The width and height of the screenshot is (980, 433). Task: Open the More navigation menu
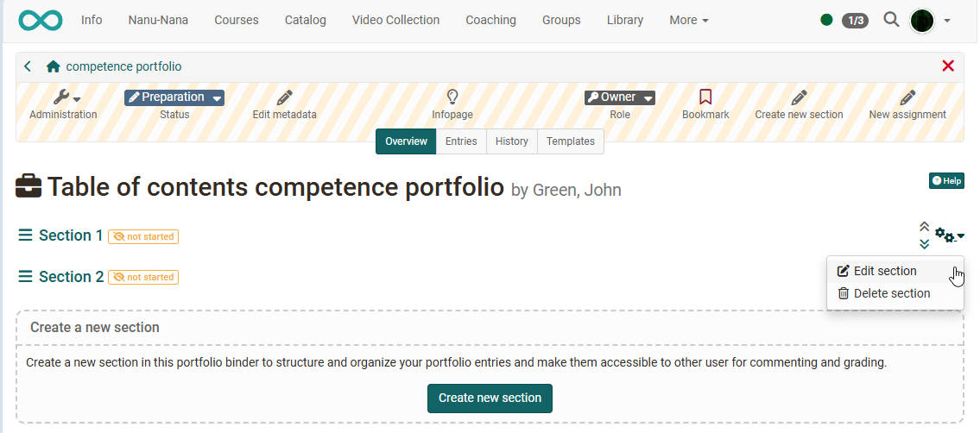(688, 20)
